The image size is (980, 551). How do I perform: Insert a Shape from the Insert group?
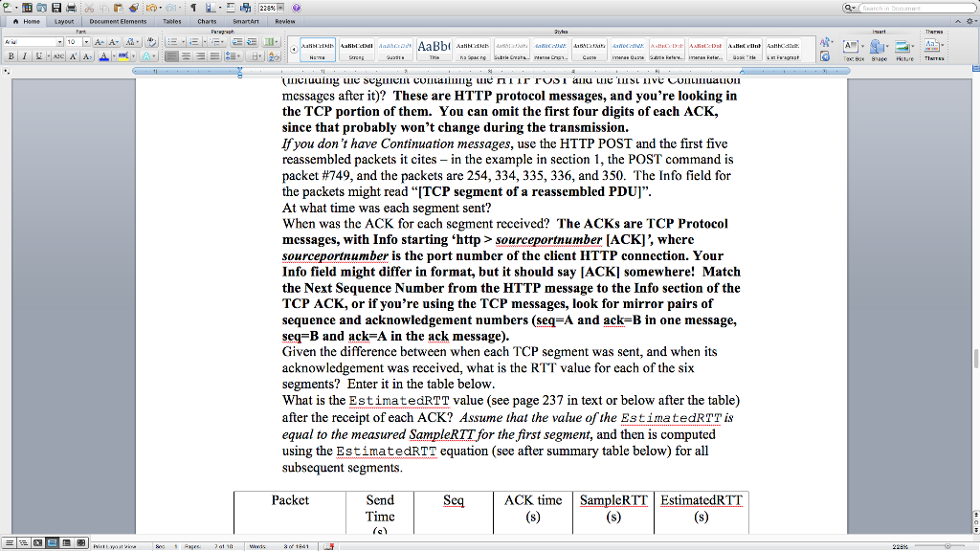[x=877, y=45]
